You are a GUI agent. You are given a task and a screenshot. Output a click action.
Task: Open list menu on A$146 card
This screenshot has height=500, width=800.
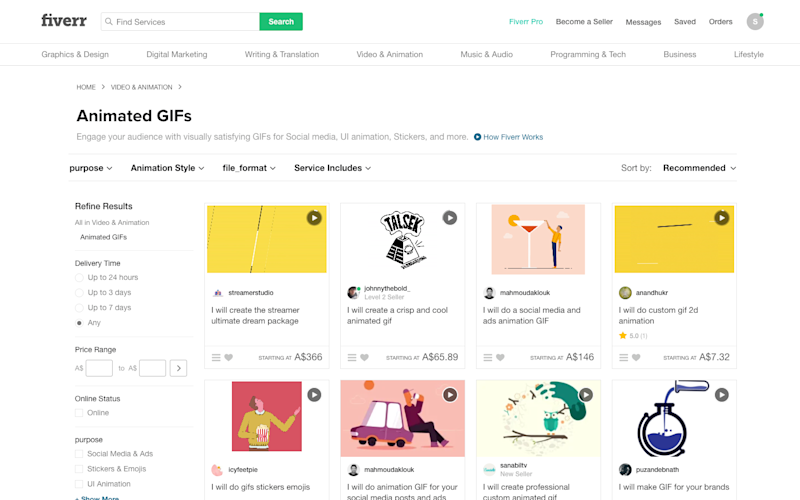click(487, 358)
